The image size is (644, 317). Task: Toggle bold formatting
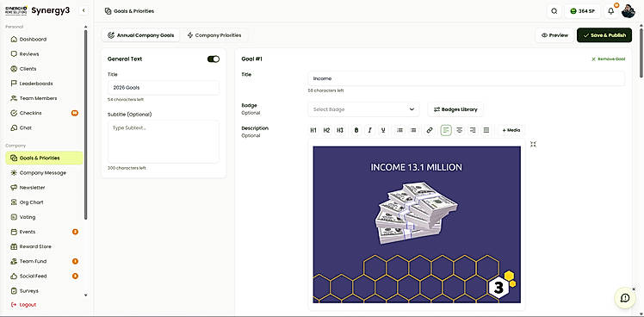click(x=356, y=130)
